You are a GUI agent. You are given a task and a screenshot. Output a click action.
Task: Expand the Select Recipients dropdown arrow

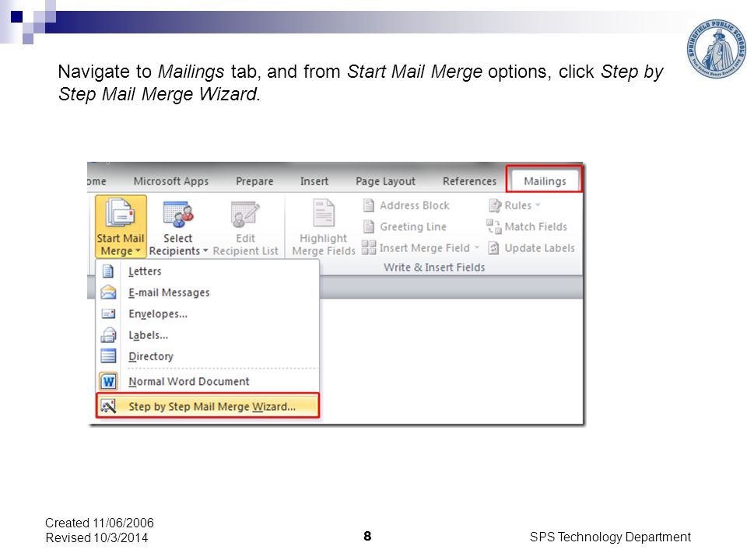pos(205,251)
